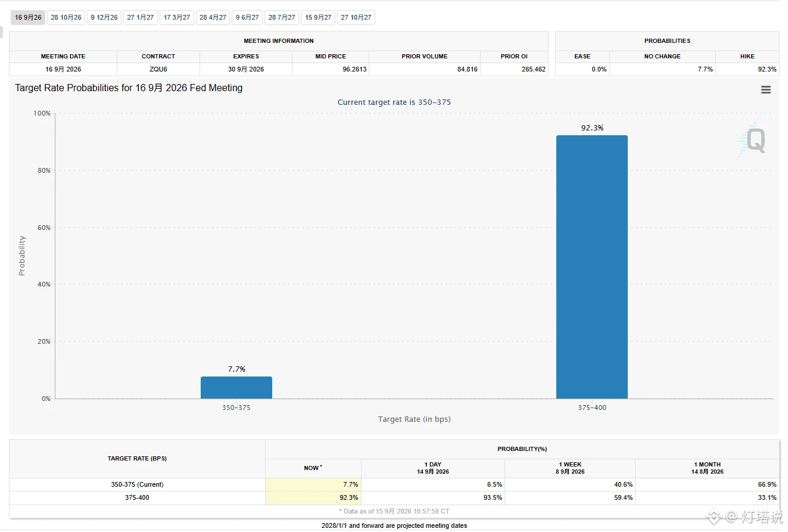Select the 17 3月27 meeting tab
788x532 pixels.
(177, 17)
